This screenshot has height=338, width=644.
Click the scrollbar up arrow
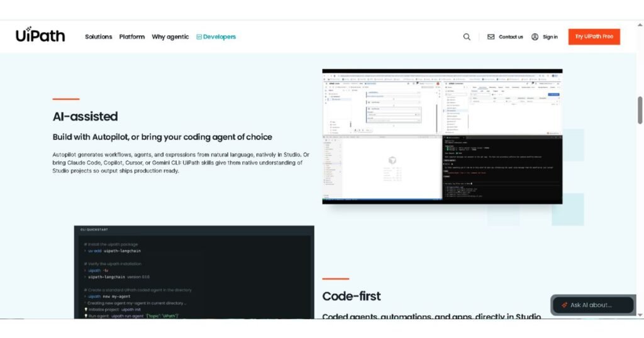[640, 25]
